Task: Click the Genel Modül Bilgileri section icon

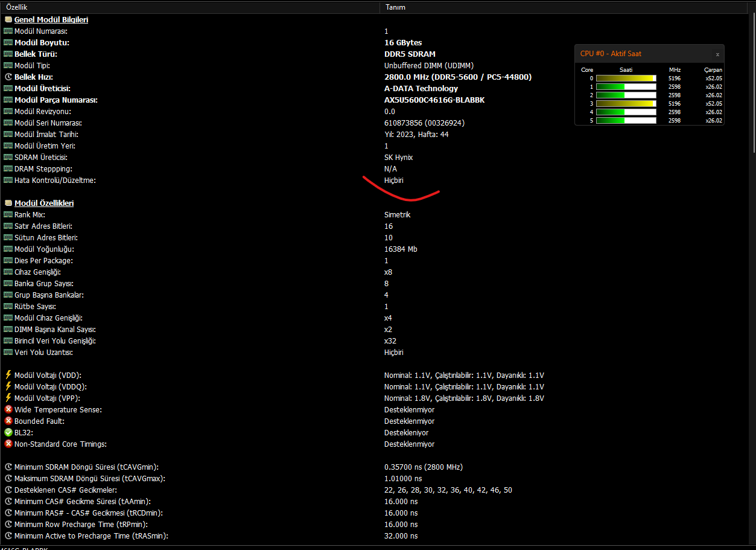Action: pyautogui.click(x=8, y=19)
